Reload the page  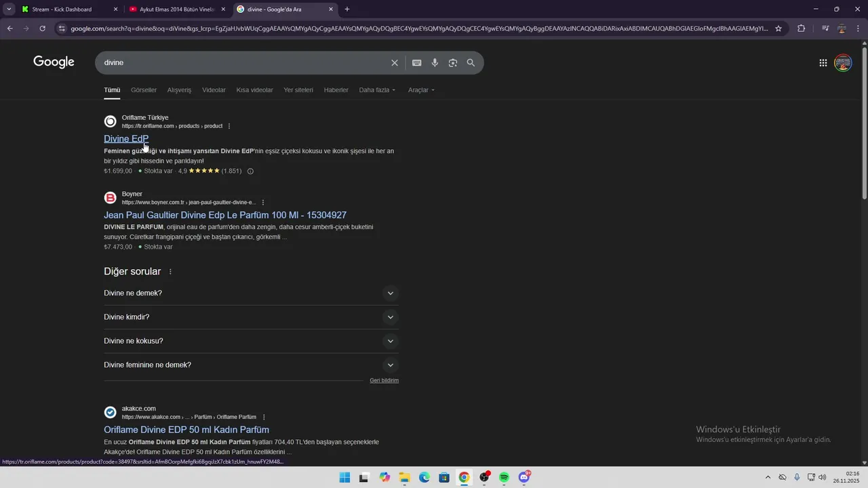click(42, 28)
